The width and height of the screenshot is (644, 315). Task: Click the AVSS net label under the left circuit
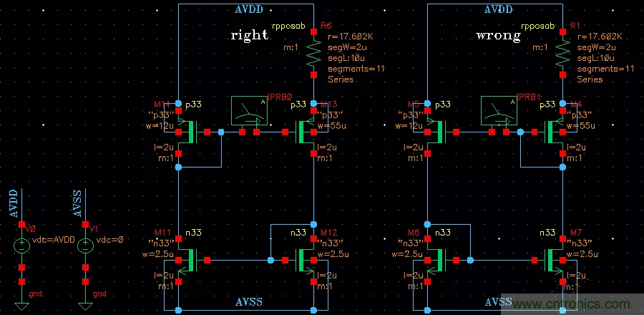[248, 302]
